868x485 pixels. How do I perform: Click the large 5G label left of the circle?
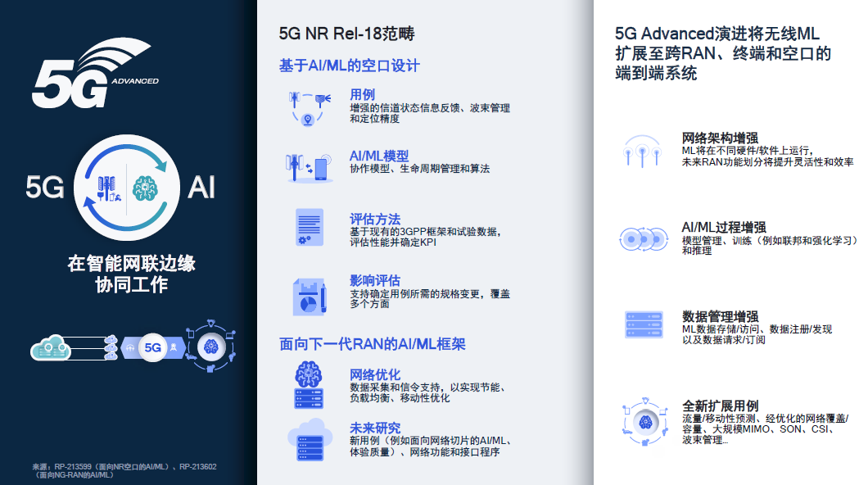tap(45, 187)
